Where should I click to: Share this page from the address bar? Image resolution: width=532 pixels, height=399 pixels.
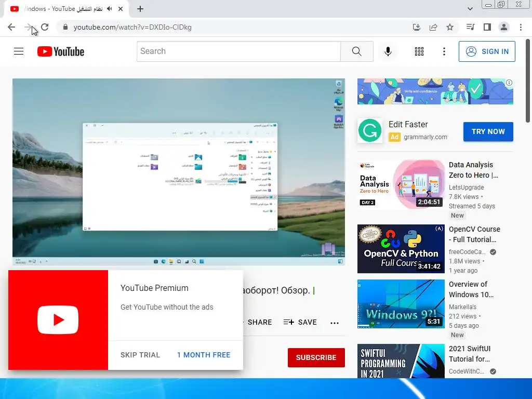pyautogui.click(x=433, y=27)
